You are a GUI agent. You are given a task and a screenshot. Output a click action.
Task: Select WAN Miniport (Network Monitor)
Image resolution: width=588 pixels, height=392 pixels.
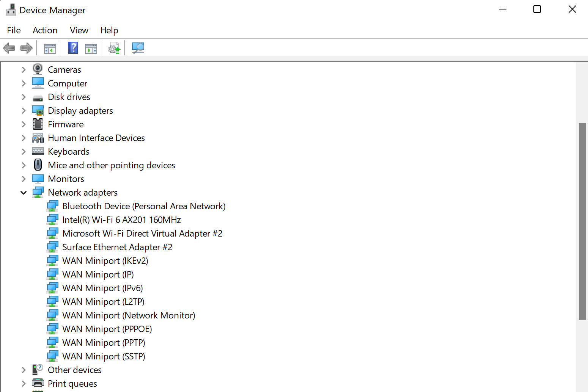click(129, 315)
